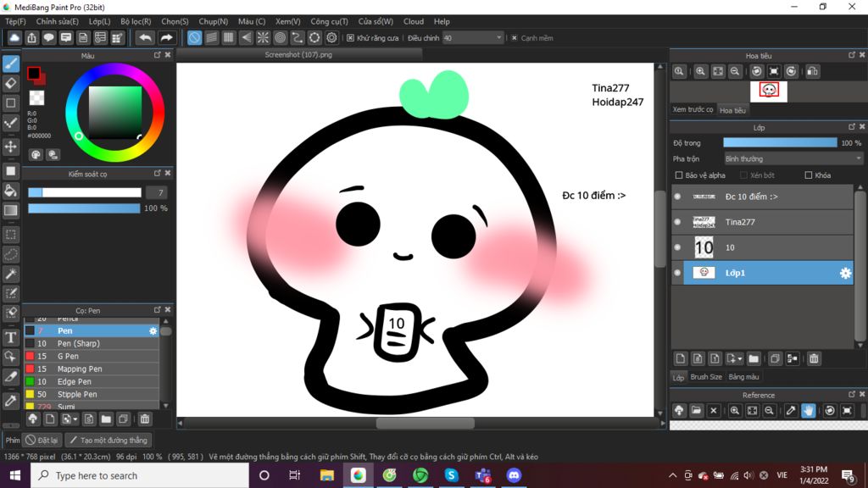
Task: Click the Windows taskbar search box
Action: pos(140,475)
